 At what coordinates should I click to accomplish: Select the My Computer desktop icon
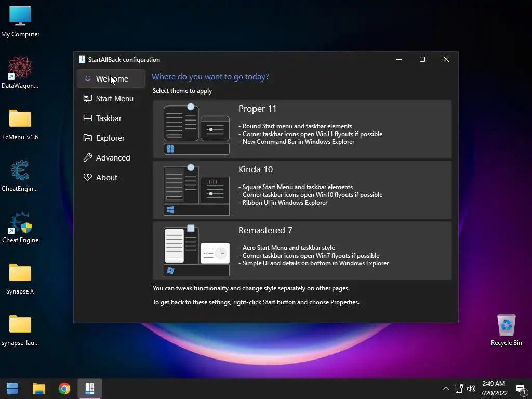pyautogui.click(x=20, y=21)
